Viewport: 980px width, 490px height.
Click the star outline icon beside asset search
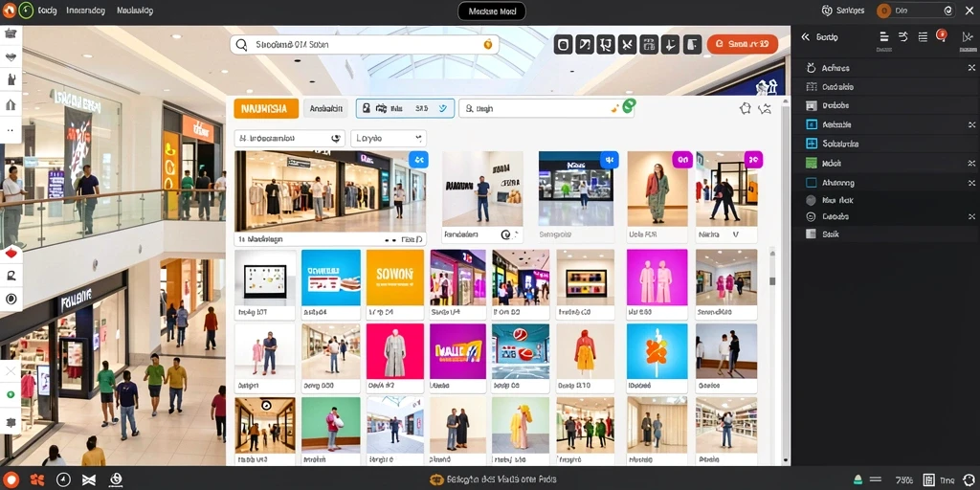tap(745, 109)
